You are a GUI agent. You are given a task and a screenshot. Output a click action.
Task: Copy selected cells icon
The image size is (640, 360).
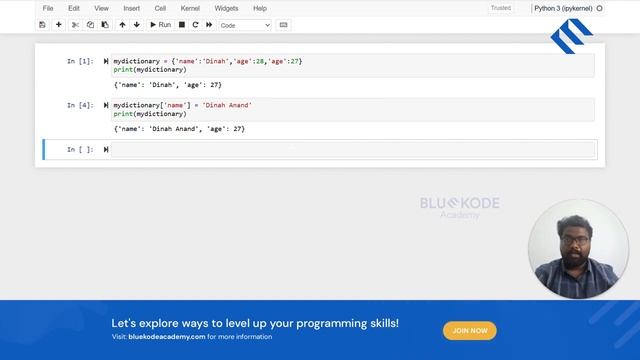click(90, 25)
